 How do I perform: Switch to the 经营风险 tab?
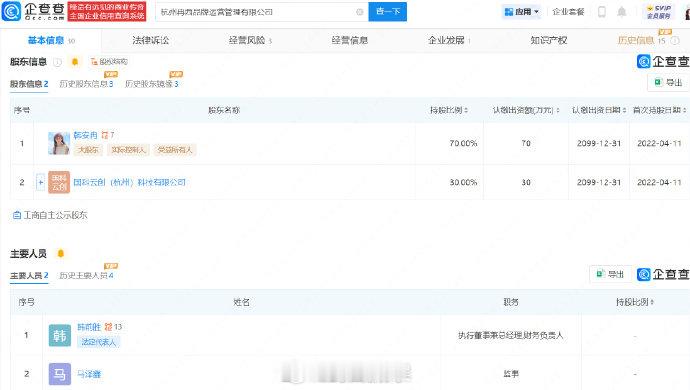[250, 40]
